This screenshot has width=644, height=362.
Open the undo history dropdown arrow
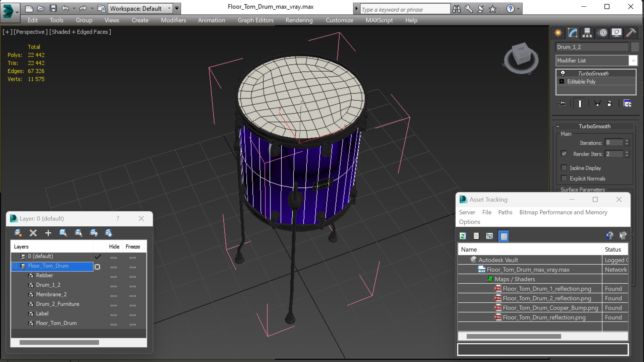point(74,8)
